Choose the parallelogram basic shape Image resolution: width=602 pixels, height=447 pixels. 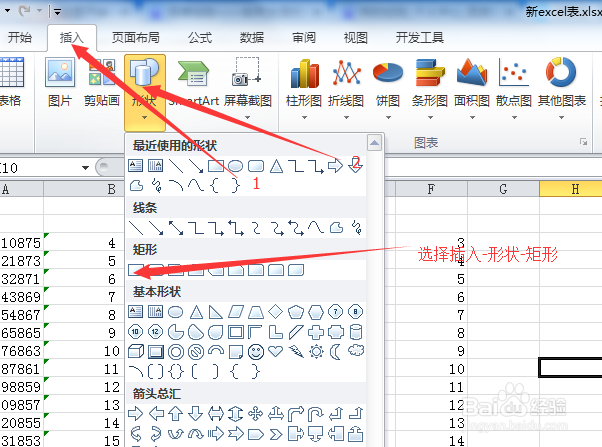236,312
